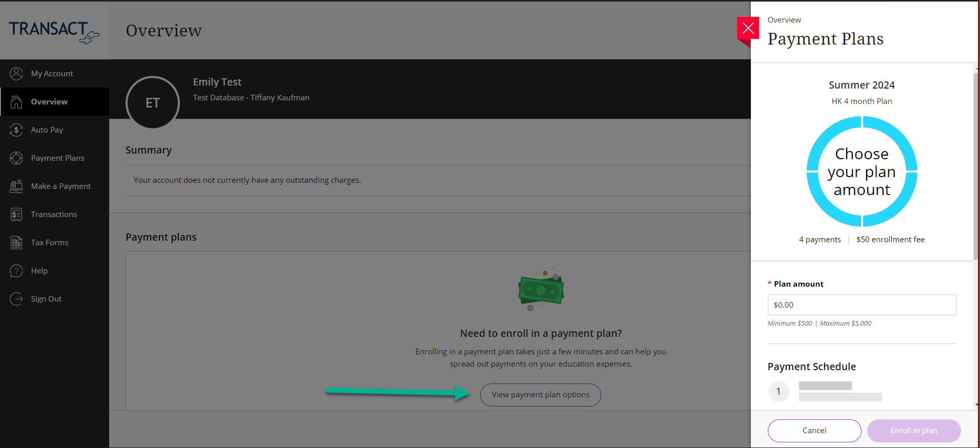Image resolution: width=980 pixels, height=448 pixels.
Task: Click the Sign Out arrow icon
Action: [16, 299]
